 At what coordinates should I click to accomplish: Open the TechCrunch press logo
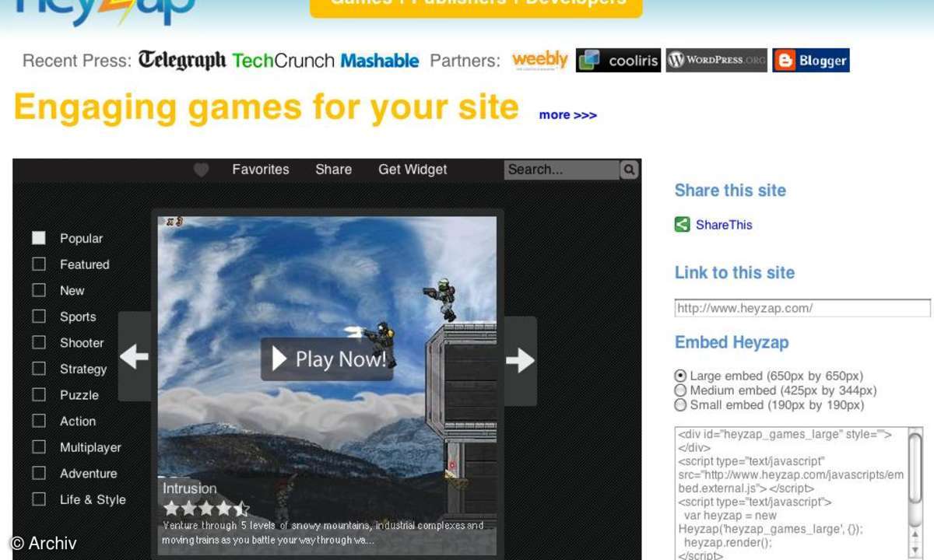click(x=283, y=61)
